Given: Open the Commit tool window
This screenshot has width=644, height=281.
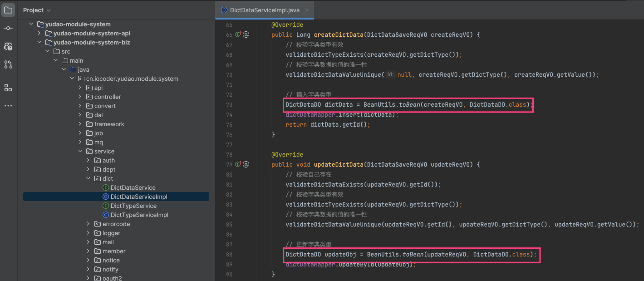Looking at the screenshot, I should click(8, 28).
